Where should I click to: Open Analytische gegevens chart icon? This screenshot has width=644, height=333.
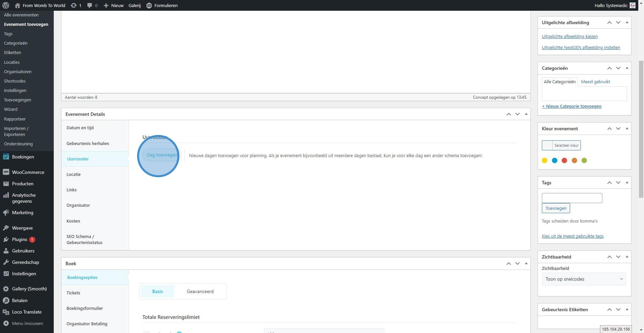pyautogui.click(x=6, y=195)
